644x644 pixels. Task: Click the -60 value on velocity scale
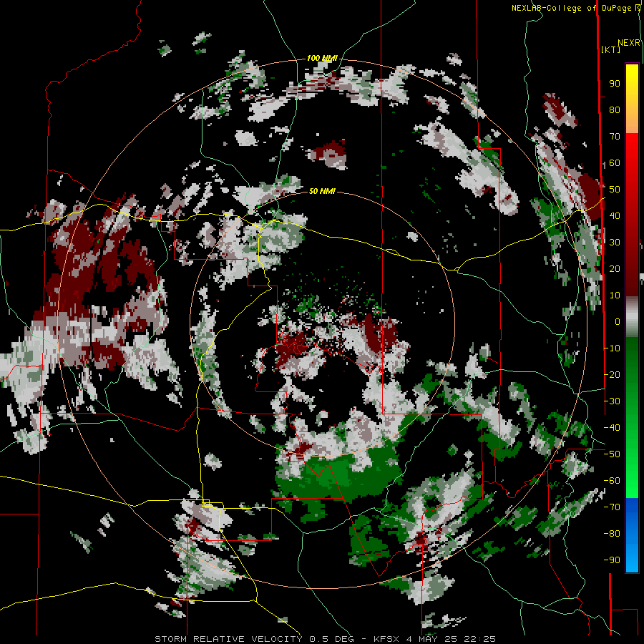click(612, 481)
